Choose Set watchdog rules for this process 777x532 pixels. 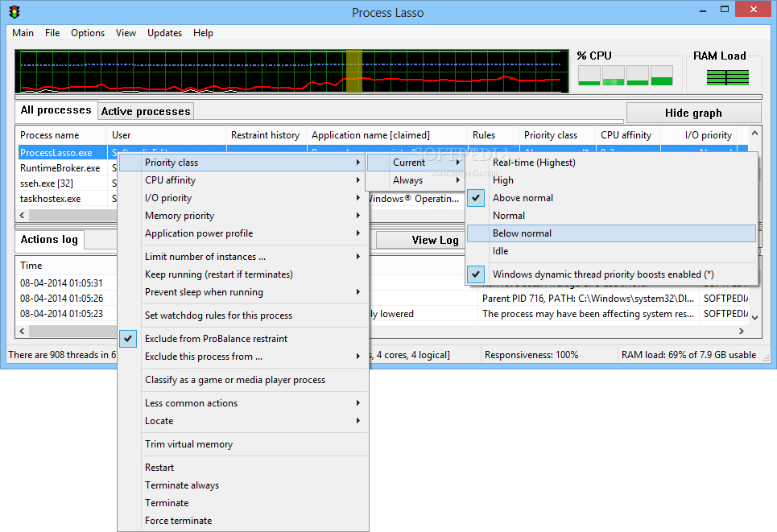[x=243, y=315]
